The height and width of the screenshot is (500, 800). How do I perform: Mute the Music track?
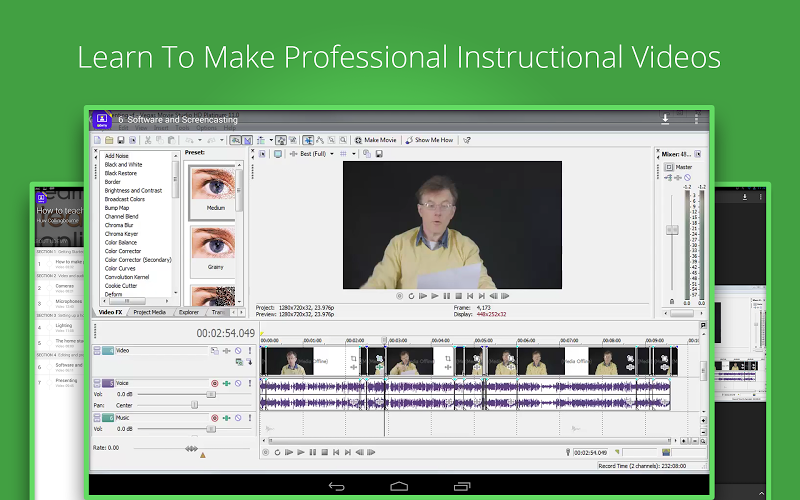(x=238, y=417)
